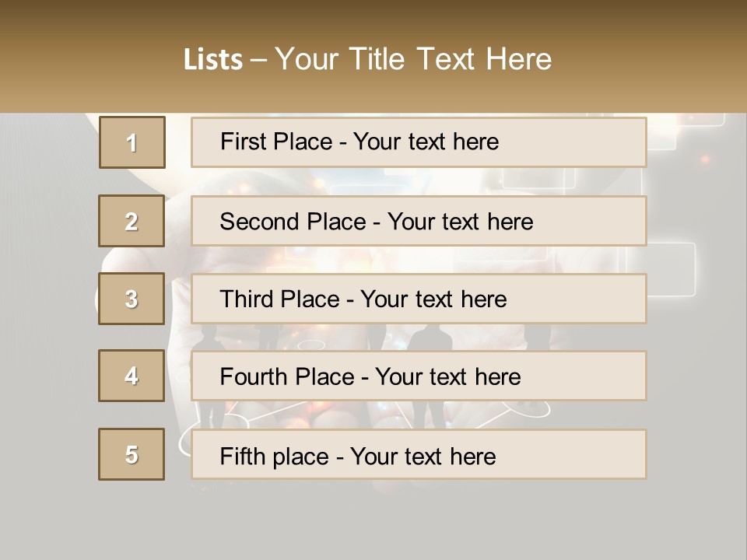Click 'Your text here' in the First Place bar

point(426,142)
